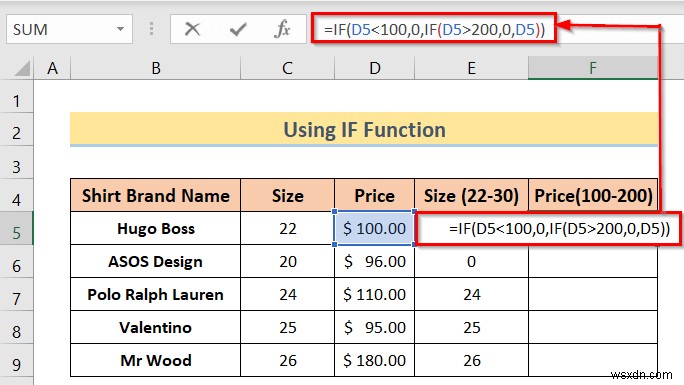This screenshot has width=684, height=385.
Task: Select column C header
Action: click(x=287, y=68)
